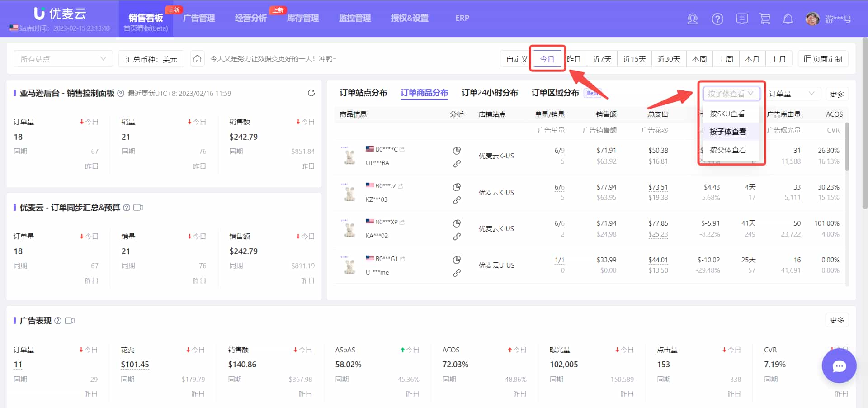Image resolution: width=868 pixels, height=408 pixels.
Task: Click the user avatar in header
Action: (x=812, y=19)
